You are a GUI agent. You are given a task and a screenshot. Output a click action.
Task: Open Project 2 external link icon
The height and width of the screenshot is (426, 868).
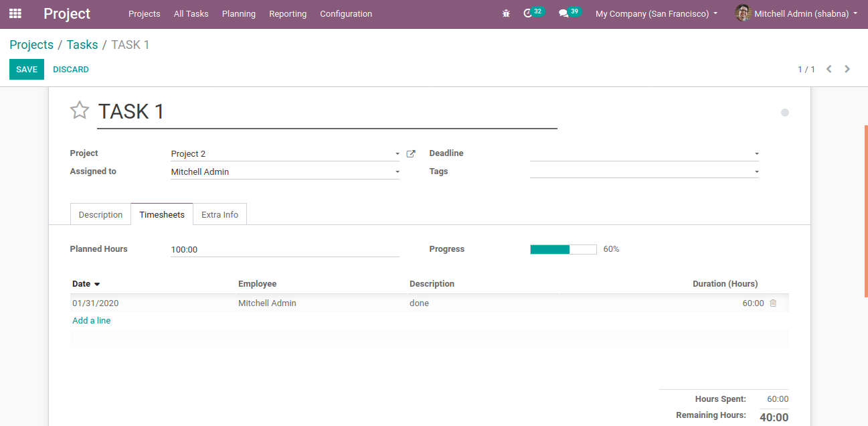pos(411,154)
